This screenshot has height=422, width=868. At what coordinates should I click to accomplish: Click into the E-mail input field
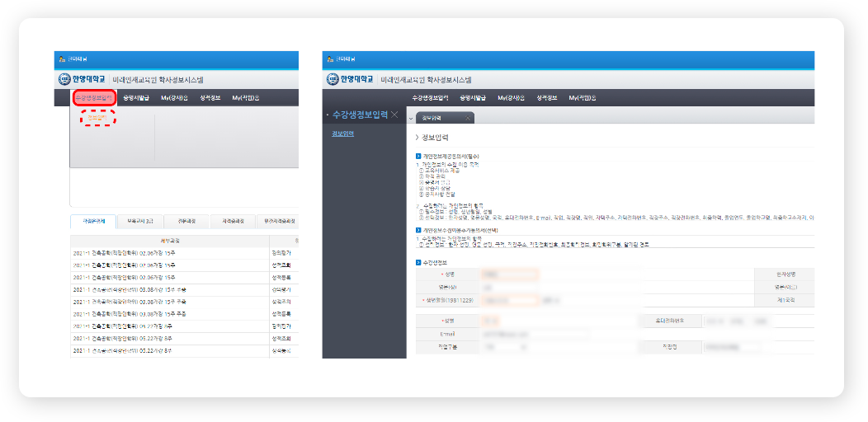coord(535,335)
